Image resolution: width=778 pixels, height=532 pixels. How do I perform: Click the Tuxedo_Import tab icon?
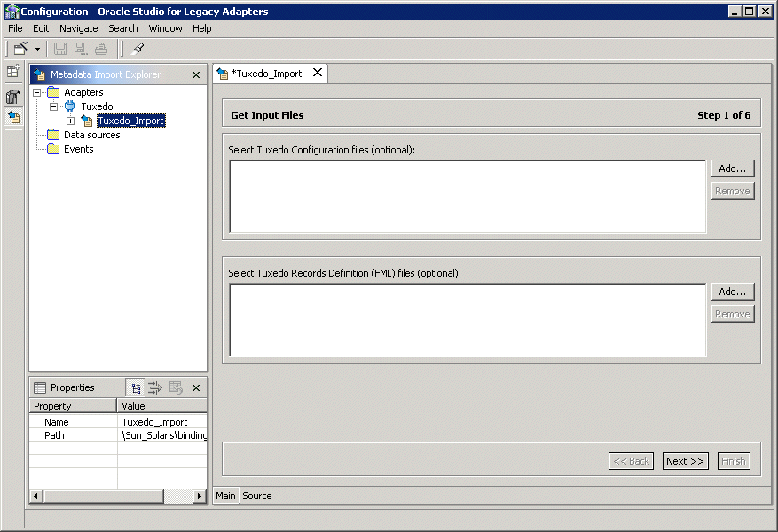coord(223,74)
